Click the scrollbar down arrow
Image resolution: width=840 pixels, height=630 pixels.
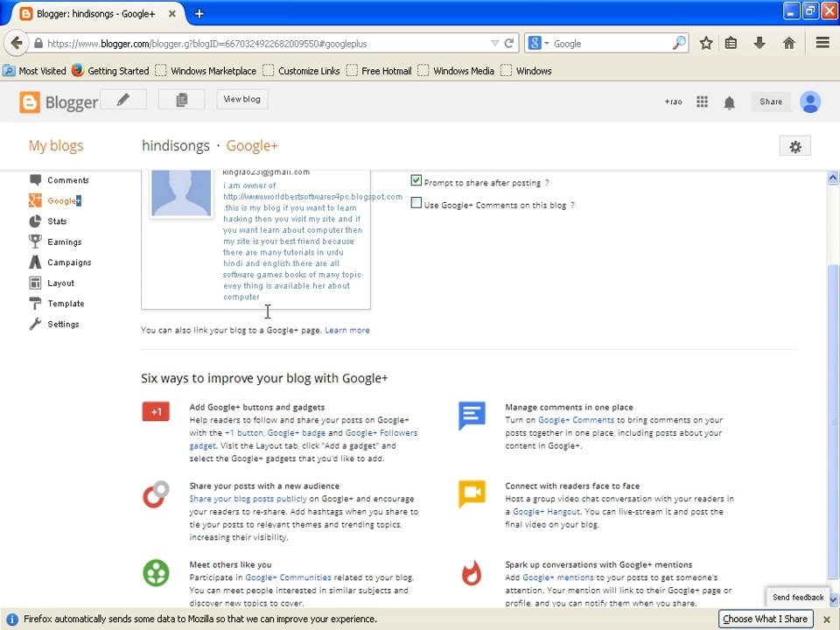832,598
